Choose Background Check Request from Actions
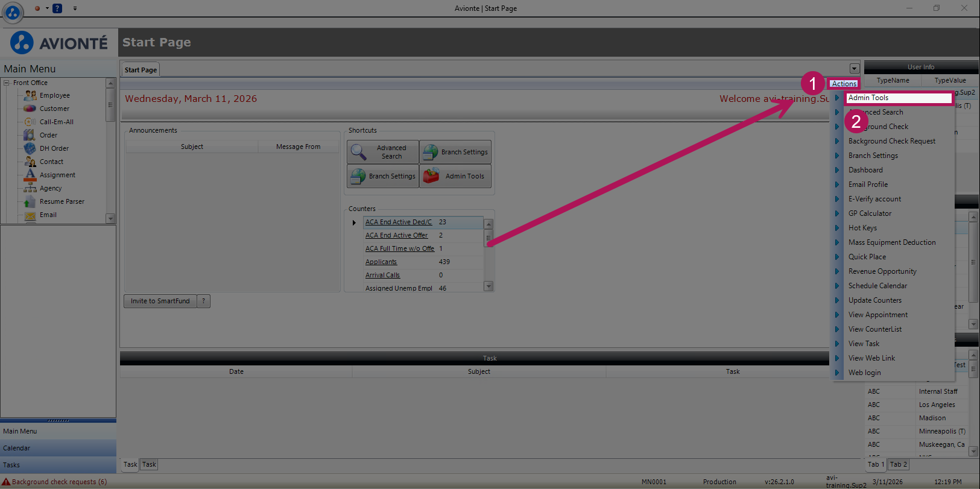Image resolution: width=980 pixels, height=489 pixels. [x=892, y=141]
